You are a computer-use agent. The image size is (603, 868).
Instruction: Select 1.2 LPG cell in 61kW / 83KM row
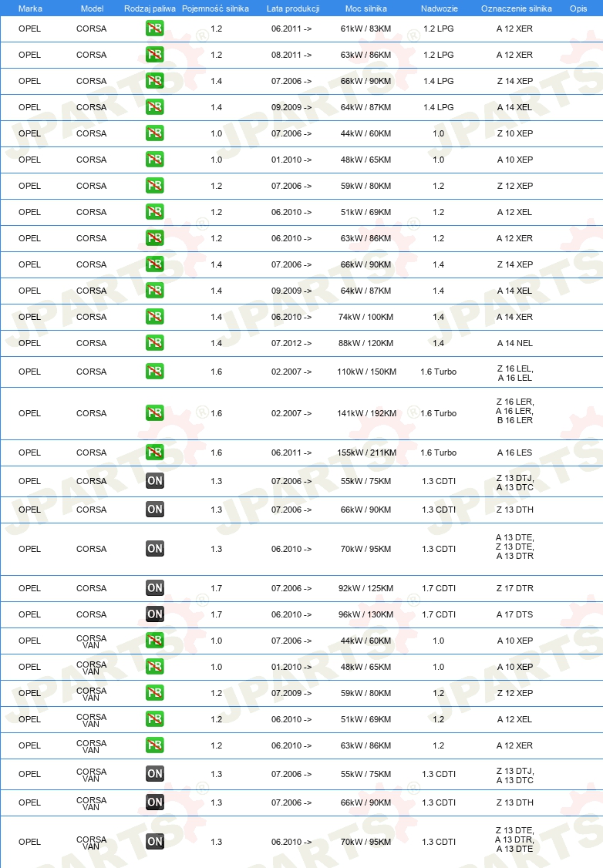point(439,29)
